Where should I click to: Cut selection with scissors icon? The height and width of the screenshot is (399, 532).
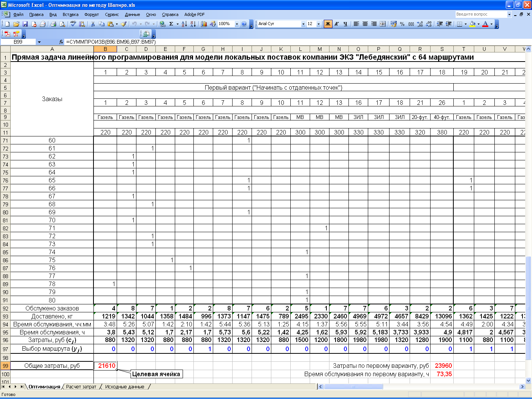(x=93, y=24)
